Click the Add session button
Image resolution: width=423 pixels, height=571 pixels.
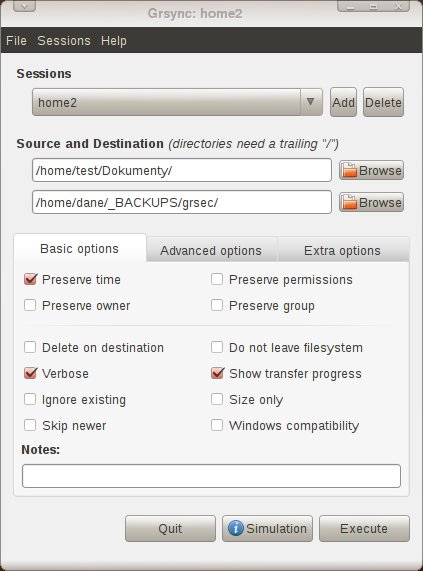[x=343, y=102]
